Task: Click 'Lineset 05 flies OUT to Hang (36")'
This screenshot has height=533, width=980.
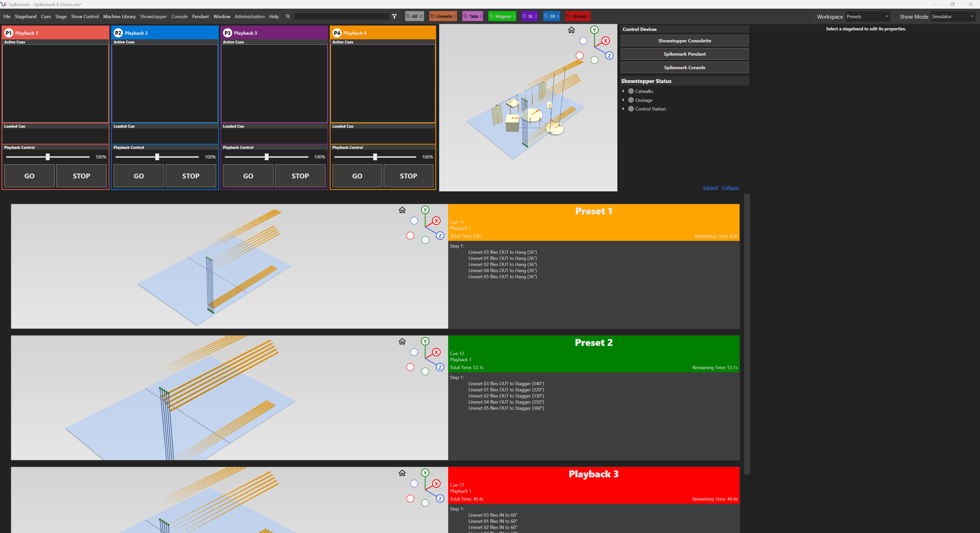Action: click(x=502, y=276)
